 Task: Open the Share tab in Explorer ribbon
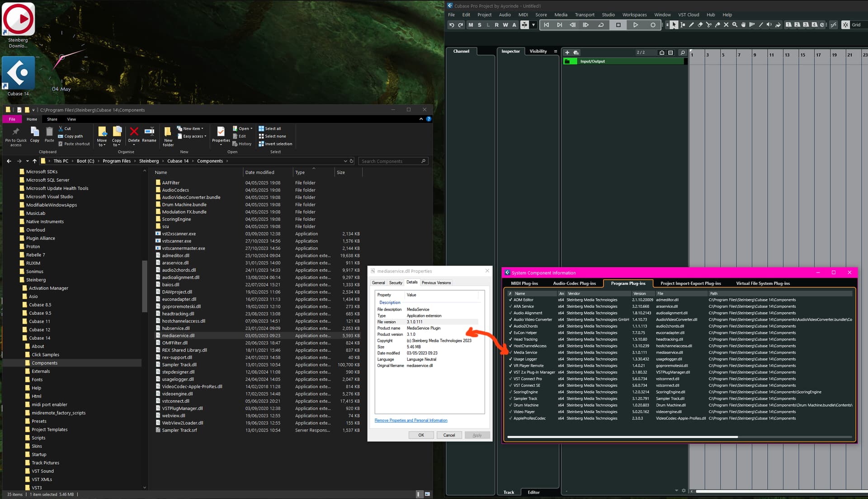tap(52, 119)
